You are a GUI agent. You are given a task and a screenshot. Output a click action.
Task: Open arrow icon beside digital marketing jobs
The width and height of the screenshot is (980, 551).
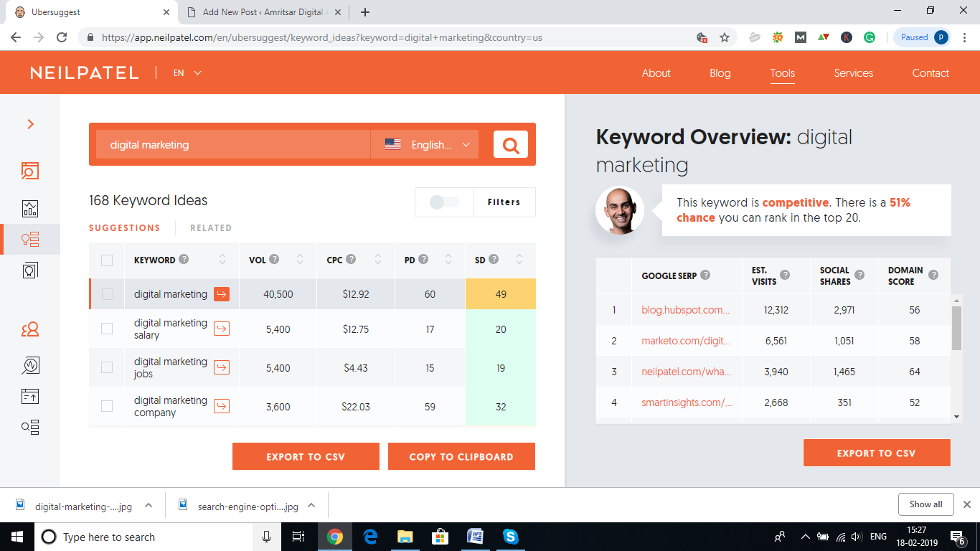[x=222, y=367]
